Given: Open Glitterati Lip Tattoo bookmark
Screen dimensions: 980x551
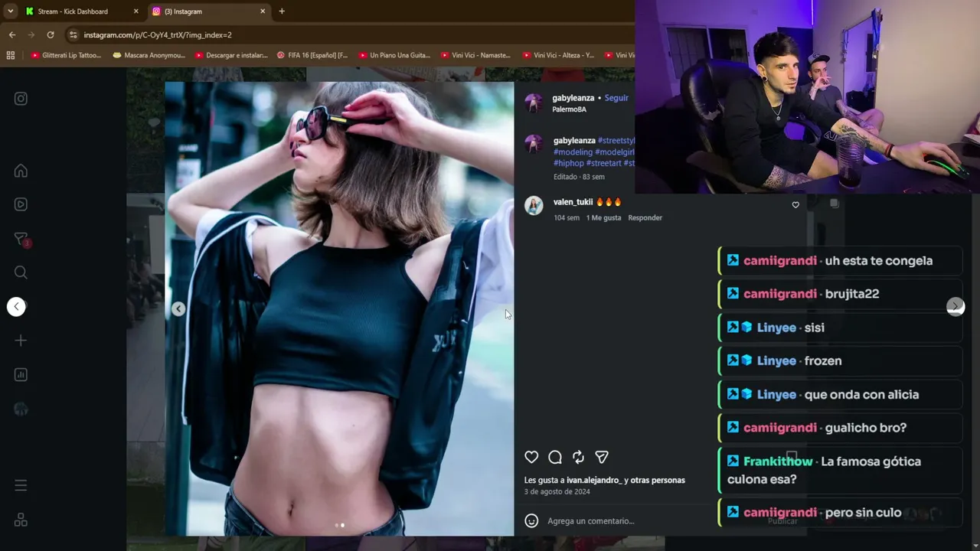Looking at the screenshot, I should tap(66, 55).
